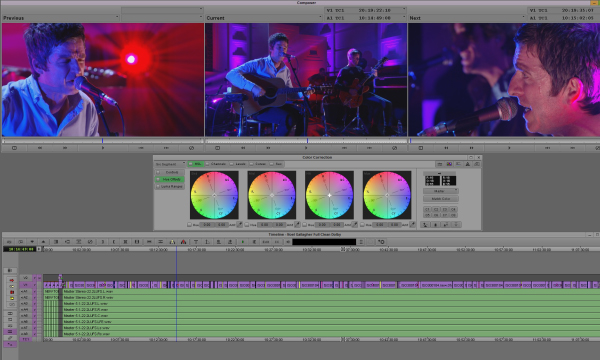Open the Current monitor dropdown
This screenshot has height=360, width=600.
click(x=264, y=18)
